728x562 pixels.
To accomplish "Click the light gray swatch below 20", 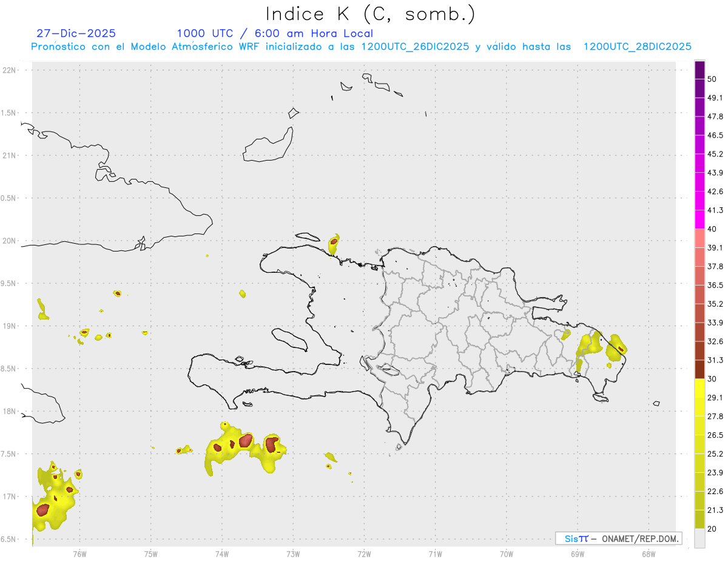I will coord(700,538).
